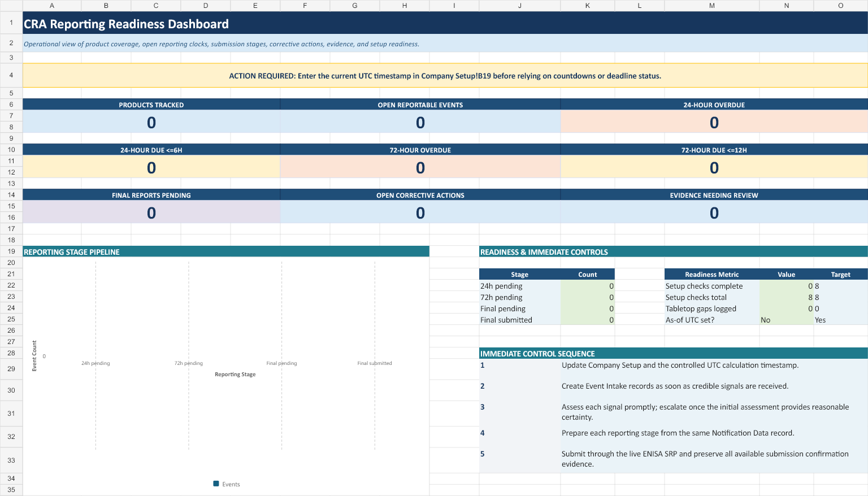Image resolution: width=868 pixels, height=496 pixels.
Task: Click the count cell for Final submitted
Action: 588,319
